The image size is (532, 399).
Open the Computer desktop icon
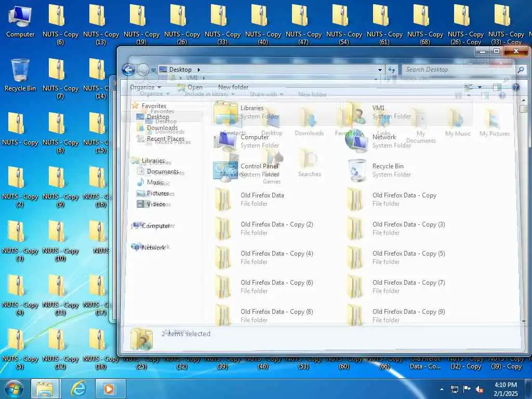pos(20,22)
